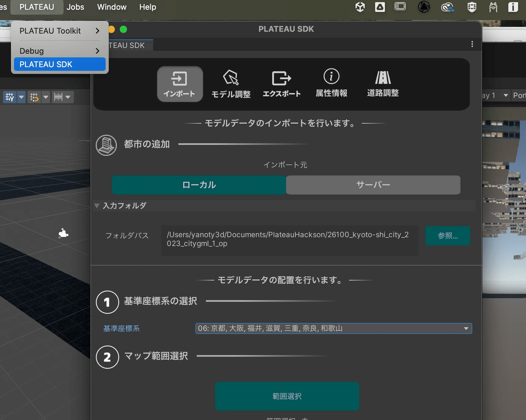Click the Google Drive menu bar icon
This screenshot has width=526, height=420.
point(380,7)
